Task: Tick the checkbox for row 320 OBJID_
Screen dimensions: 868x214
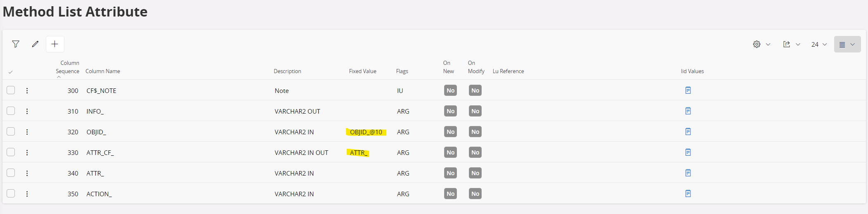Action: [x=11, y=132]
